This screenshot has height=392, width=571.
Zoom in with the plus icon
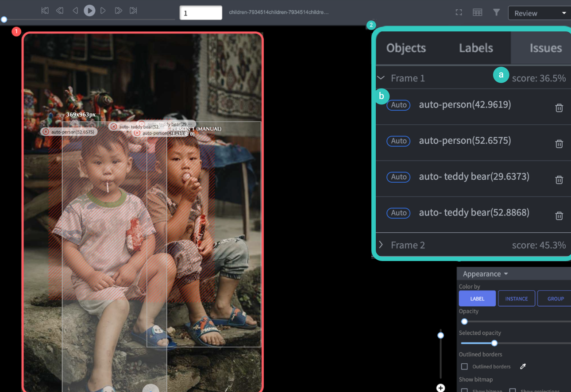[440, 388]
